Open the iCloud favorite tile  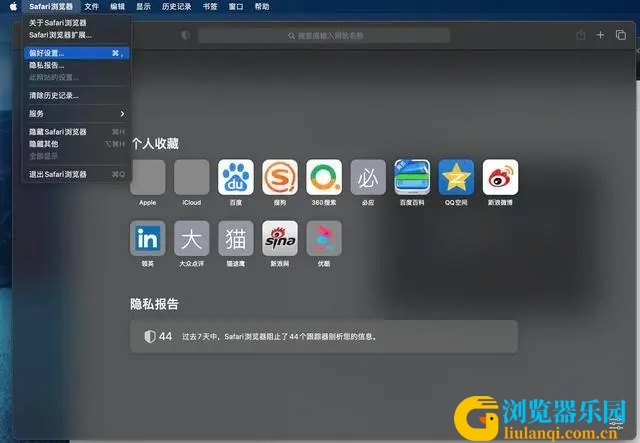[191, 177]
